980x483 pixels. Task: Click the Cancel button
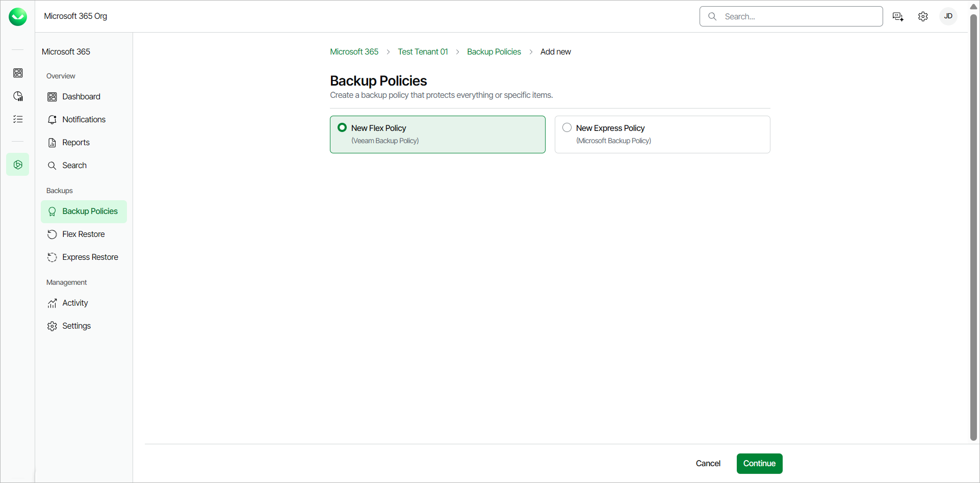708,464
